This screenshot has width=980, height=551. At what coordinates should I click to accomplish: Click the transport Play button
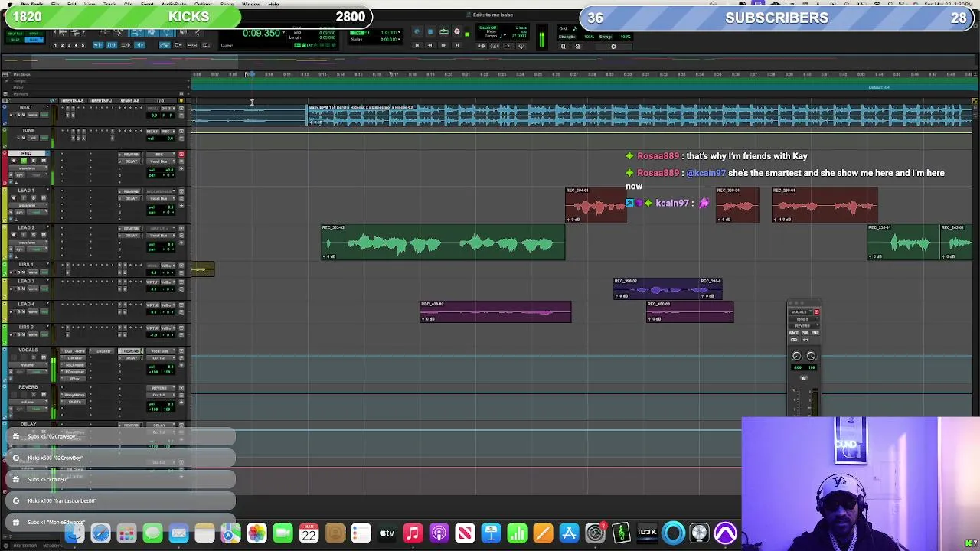pos(444,31)
